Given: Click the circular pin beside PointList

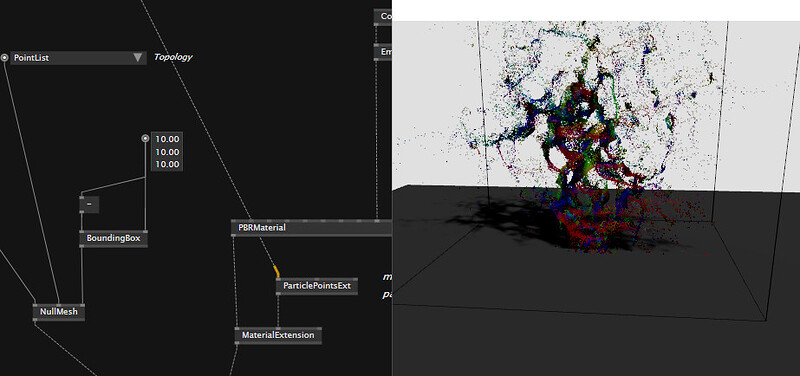Looking at the screenshot, I should [x=5, y=58].
